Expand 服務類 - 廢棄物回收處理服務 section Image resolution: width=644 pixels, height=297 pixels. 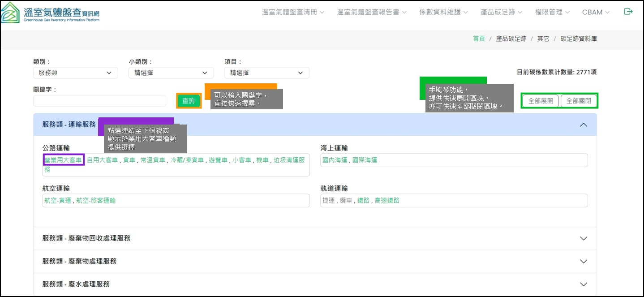[x=315, y=238]
